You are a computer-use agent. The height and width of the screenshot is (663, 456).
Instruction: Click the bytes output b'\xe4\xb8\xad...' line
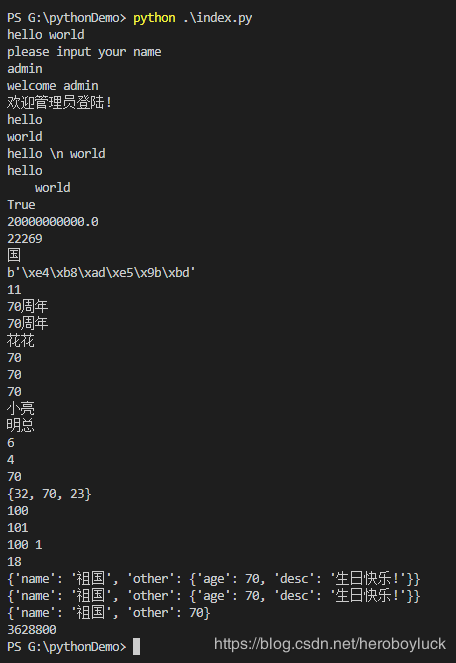point(101,273)
